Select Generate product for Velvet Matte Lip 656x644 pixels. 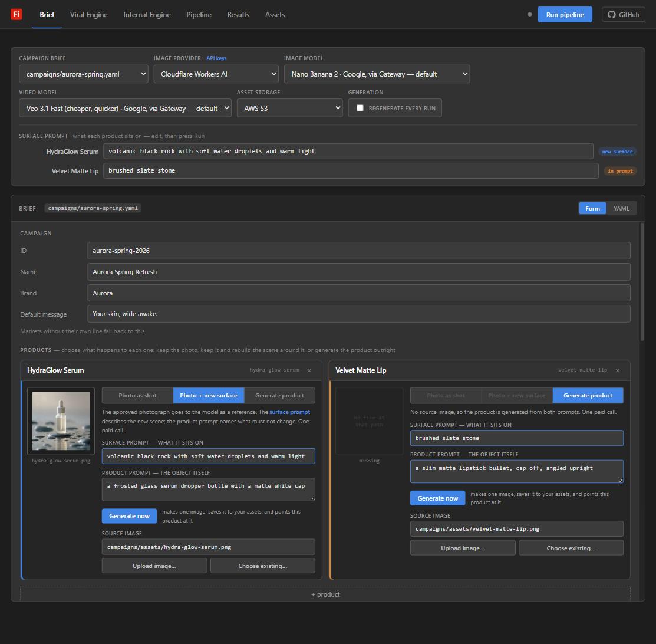588,395
